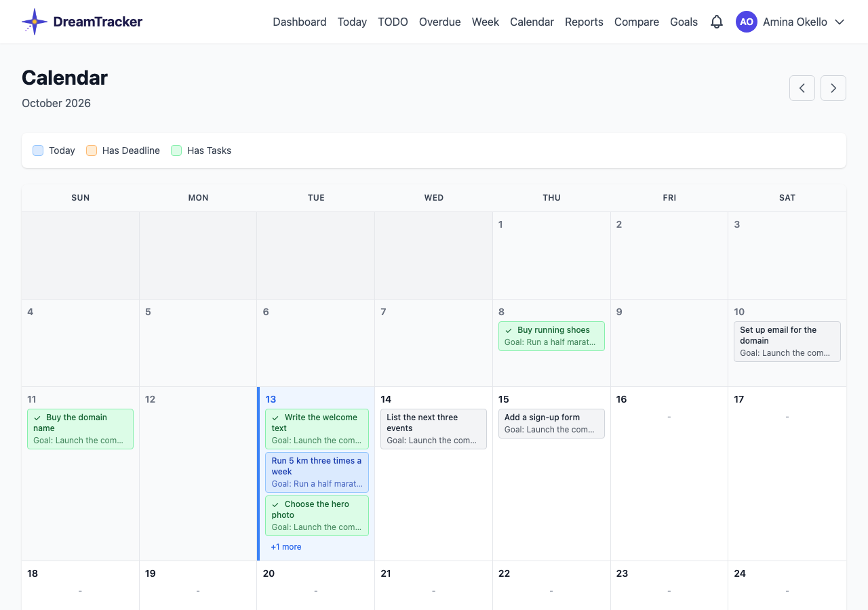Open the Compare page
The image size is (868, 610).
637,22
